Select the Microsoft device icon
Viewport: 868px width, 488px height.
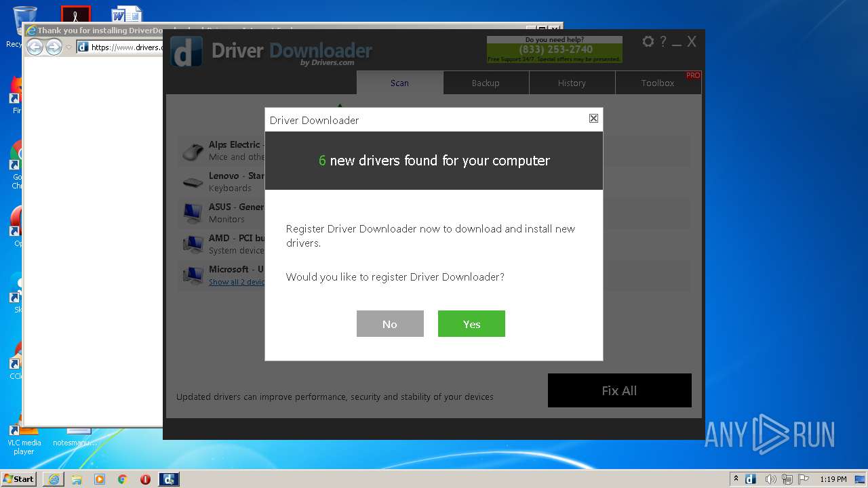[x=193, y=275]
